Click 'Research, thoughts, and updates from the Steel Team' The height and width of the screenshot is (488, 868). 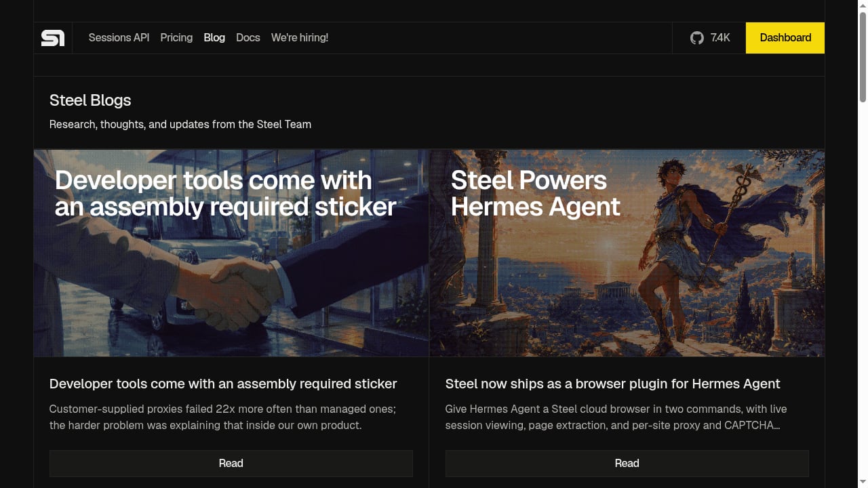180,125
